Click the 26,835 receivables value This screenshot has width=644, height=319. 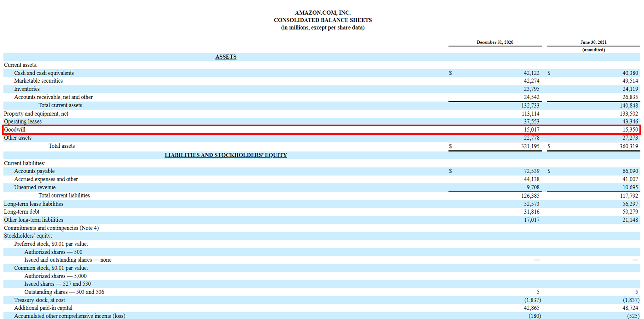[630, 97]
